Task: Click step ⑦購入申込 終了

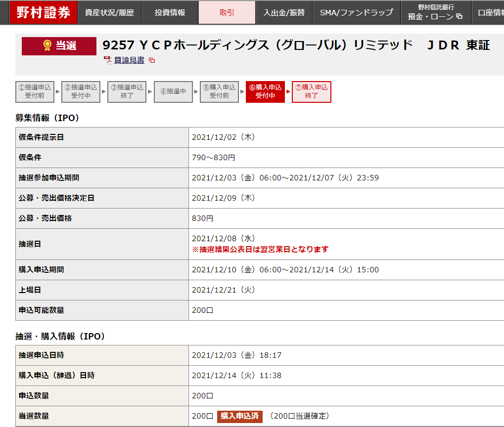Action: (x=312, y=91)
